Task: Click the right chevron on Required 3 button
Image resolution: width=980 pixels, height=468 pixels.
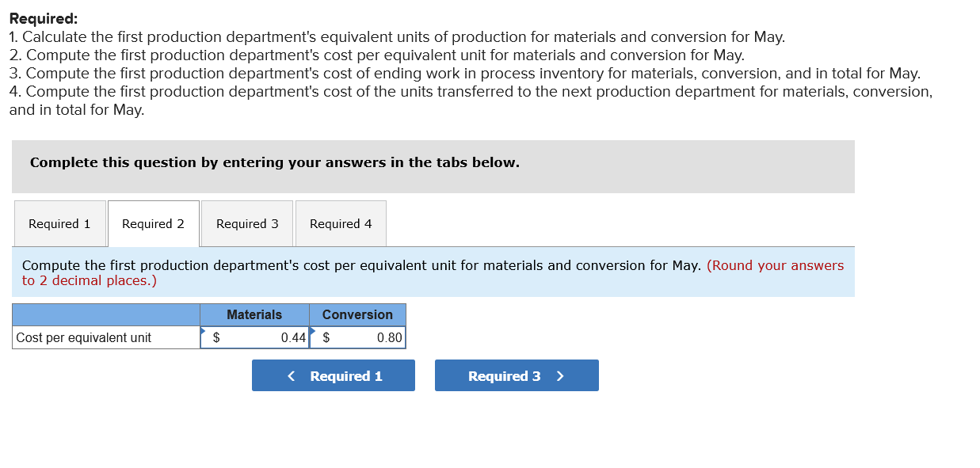Action: tap(560, 376)
